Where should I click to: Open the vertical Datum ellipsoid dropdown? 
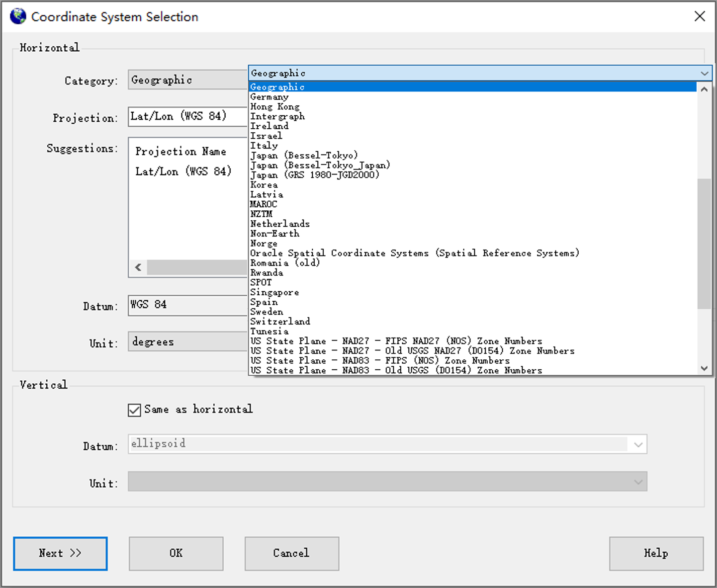(x=638, y=444)
